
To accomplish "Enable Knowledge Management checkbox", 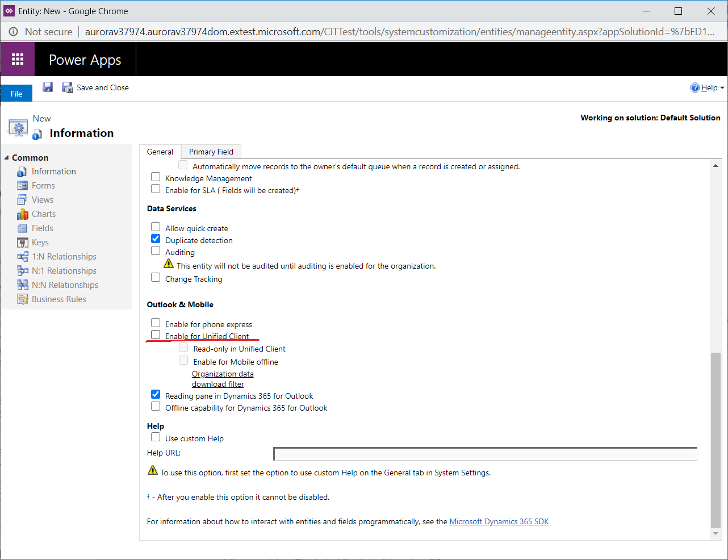I will pos(156,177).
